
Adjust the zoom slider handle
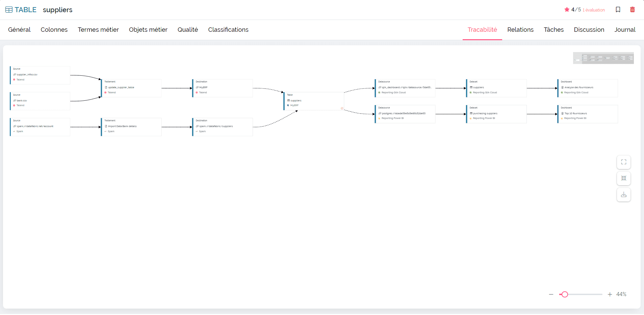tap(565, 294)
